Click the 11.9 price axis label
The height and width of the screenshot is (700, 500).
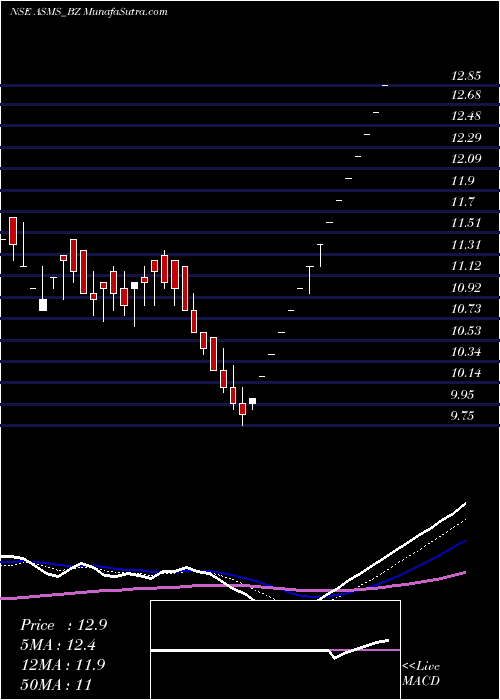pyautogui.click(x=463, y=180)
